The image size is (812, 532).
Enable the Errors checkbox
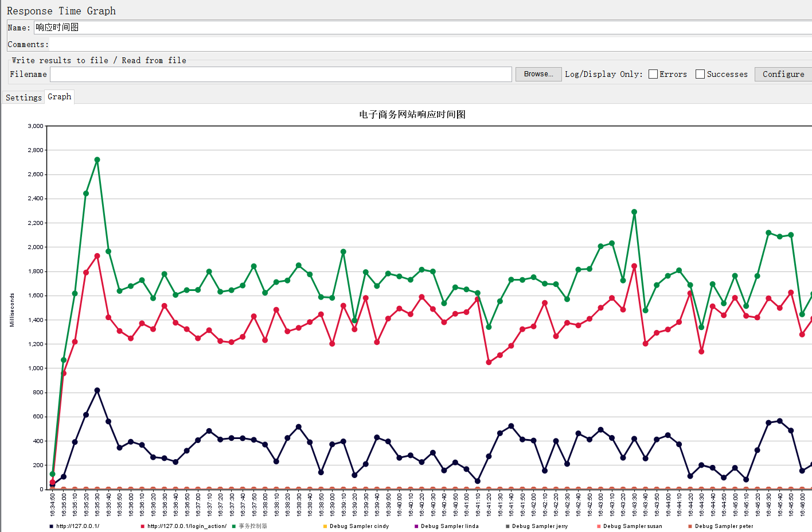point(653,74)
